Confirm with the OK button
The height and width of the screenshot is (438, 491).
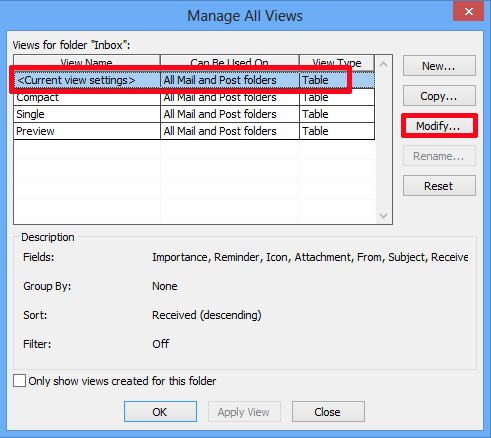(160, 412)
